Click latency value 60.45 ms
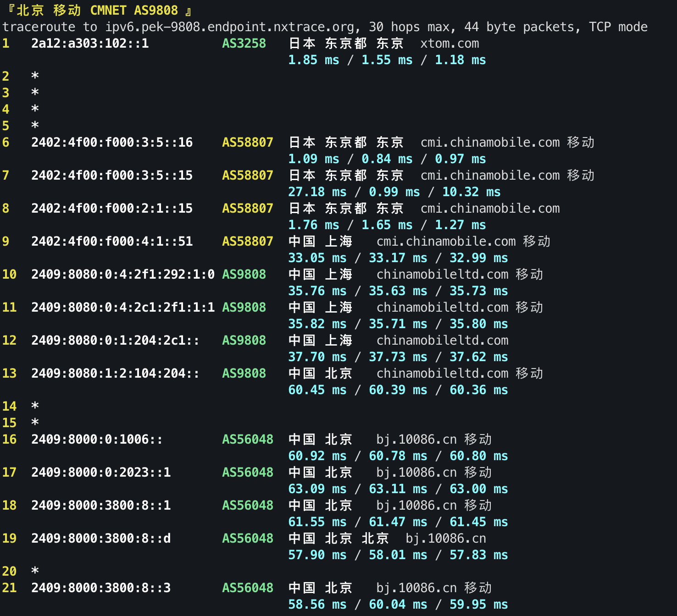 317,390
